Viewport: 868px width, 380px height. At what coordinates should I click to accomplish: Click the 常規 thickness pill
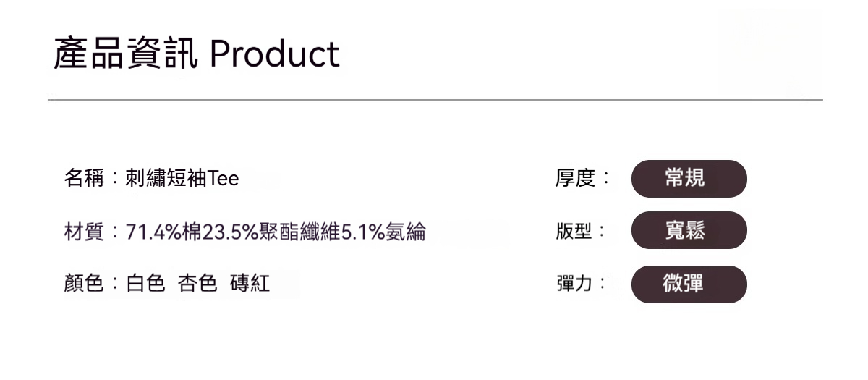[x=689, y=178]
